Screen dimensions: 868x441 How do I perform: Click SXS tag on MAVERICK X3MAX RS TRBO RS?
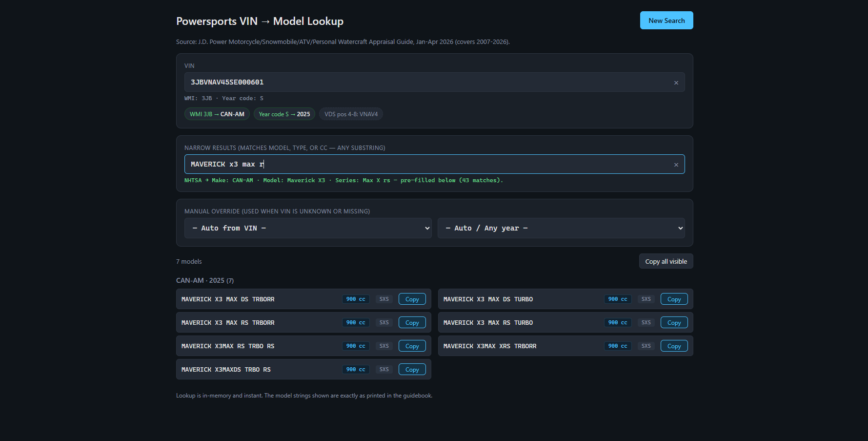[384, 346]
